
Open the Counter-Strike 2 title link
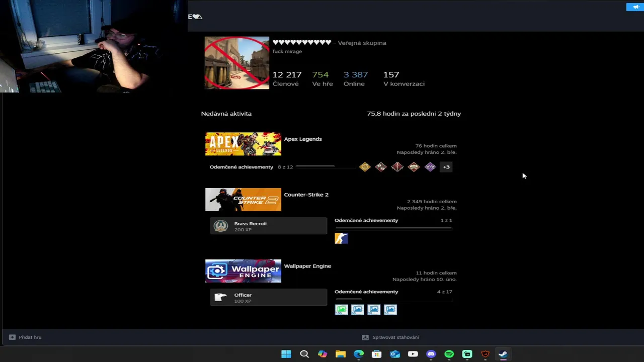tap(306, 195)
